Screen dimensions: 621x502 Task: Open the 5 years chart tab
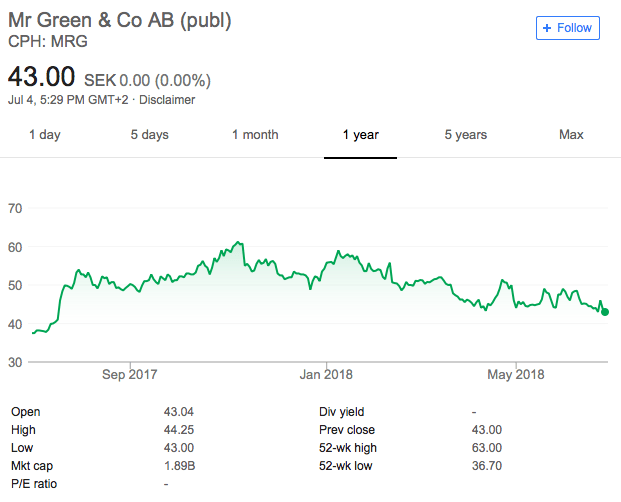(466, 135)
